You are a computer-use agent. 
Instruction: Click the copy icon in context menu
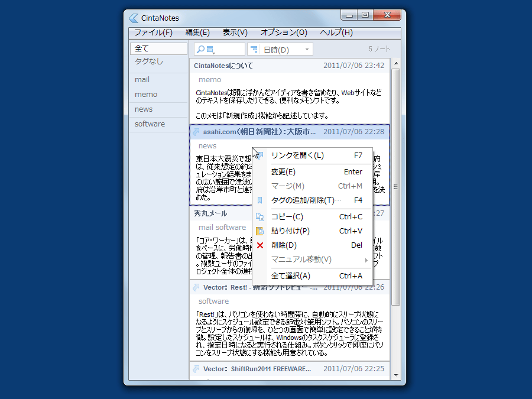click(260, 217)
